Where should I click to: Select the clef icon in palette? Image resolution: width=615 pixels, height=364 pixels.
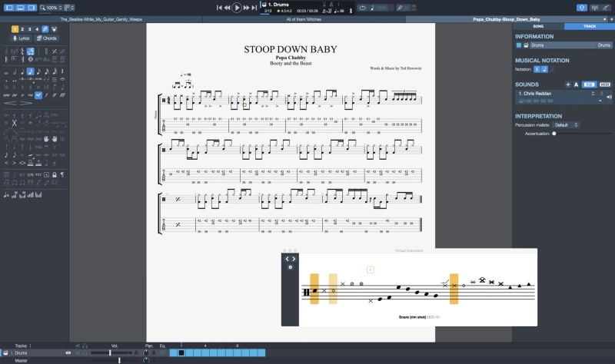click(x=6, y=51)
